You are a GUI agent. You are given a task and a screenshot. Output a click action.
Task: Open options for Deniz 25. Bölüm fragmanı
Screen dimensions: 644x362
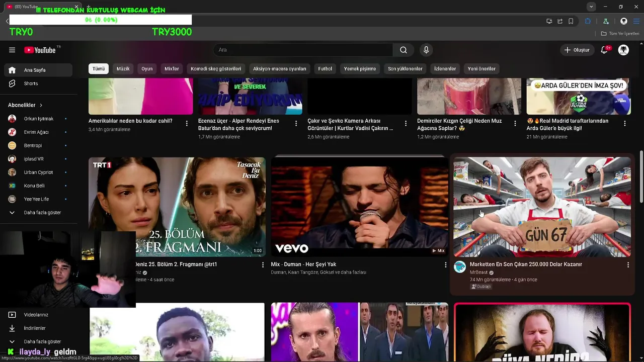coord(263,264)
